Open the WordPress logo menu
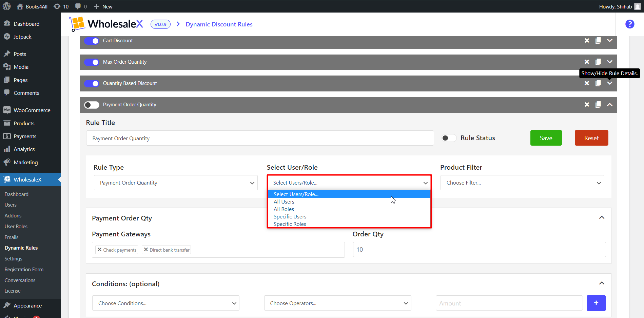 pos(7,6)
